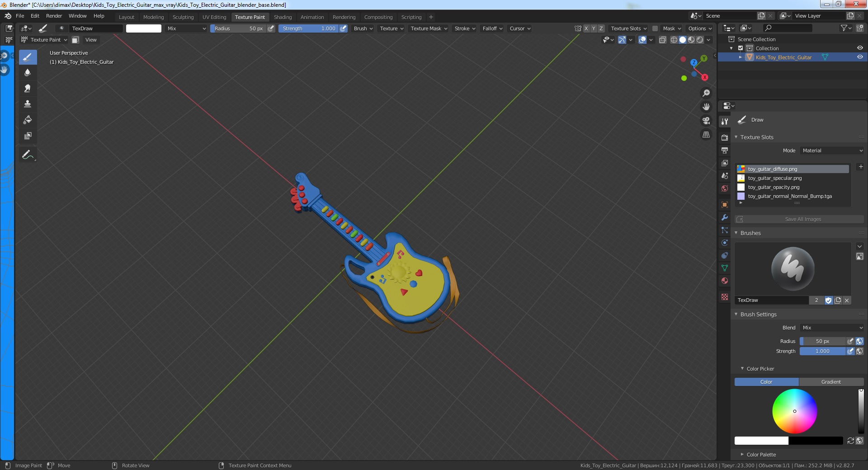Open the Active Tool properties tab
The image size is (868, 470).
coord(725,121)
